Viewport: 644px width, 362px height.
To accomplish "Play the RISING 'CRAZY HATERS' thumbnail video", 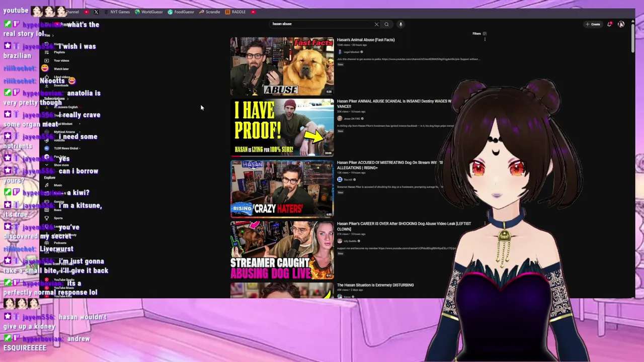I will [x=282, y=189].
